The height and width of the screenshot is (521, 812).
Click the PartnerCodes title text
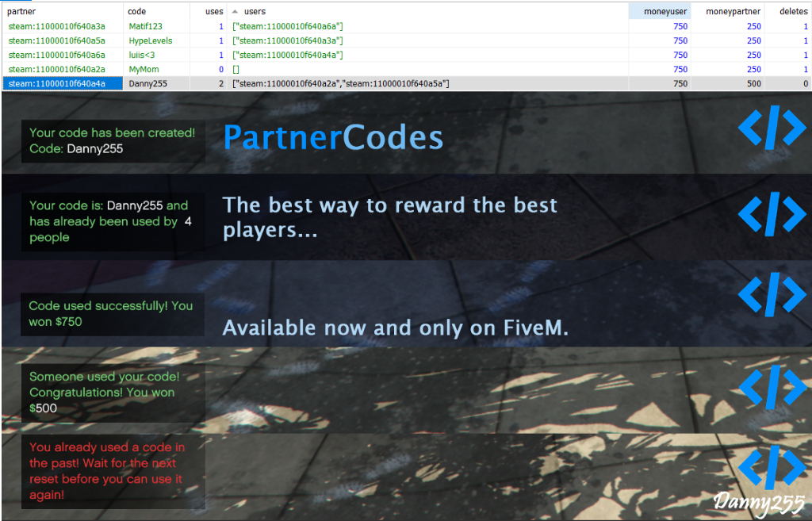[x=333, y=137]
